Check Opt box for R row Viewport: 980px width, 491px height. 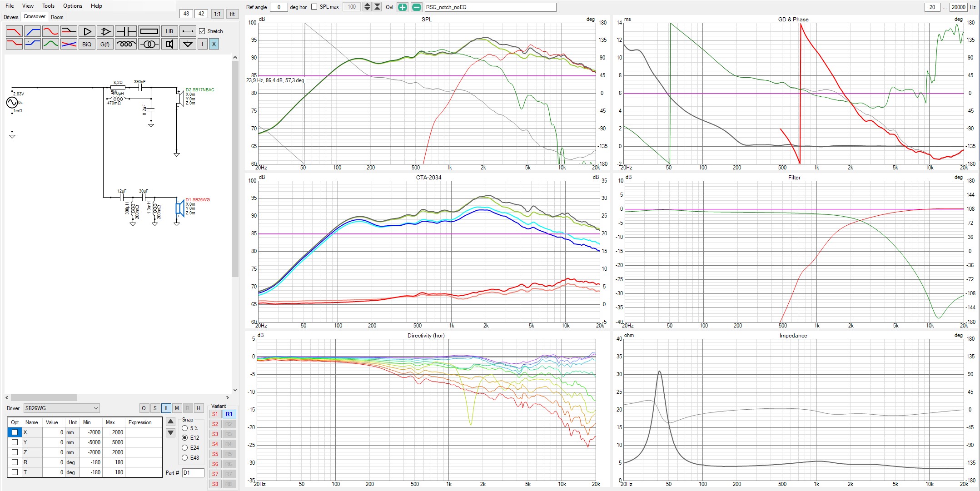pyautogui.click(x=15, y=462)
